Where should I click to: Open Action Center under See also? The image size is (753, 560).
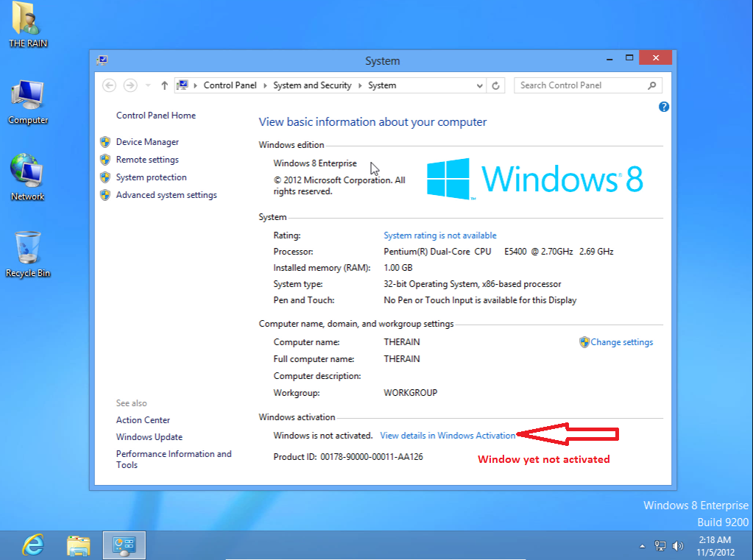coord(143,420)
